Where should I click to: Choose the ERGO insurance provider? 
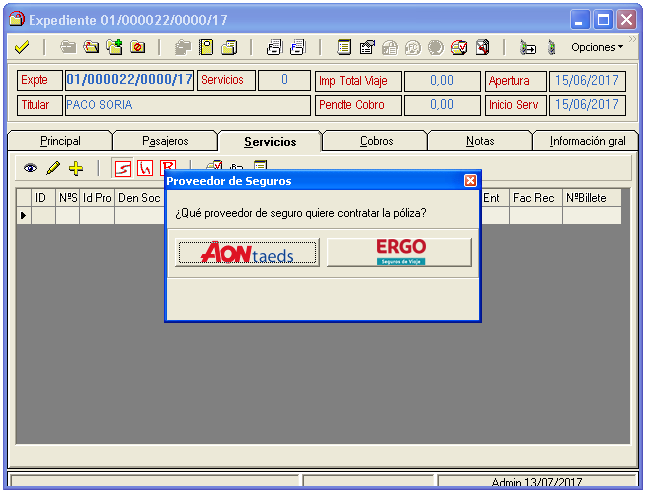(399, 252)
